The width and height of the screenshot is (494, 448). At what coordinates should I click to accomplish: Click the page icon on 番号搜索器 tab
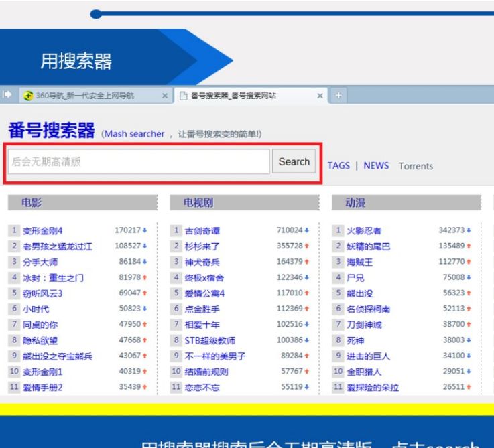(x=182, y=96)
